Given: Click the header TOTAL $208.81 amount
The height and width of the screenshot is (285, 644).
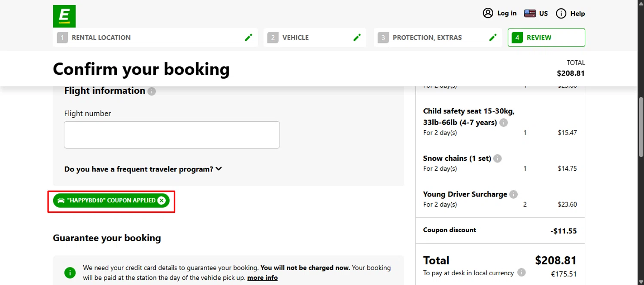Looking at the screenshot, I should (x=571, y=73).
